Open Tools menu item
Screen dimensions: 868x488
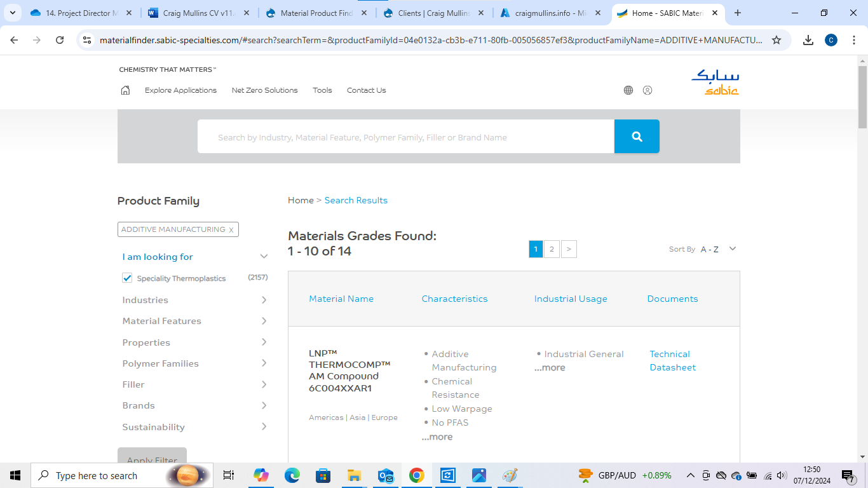(322, 90)
